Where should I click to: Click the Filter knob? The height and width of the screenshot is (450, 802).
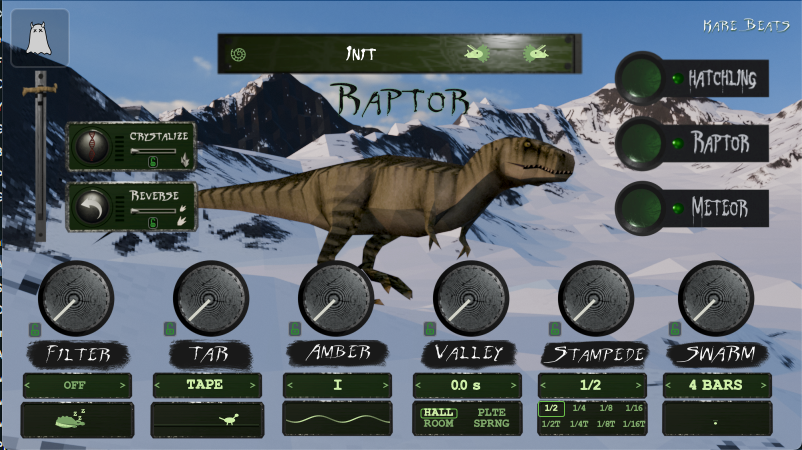[76, 299]
